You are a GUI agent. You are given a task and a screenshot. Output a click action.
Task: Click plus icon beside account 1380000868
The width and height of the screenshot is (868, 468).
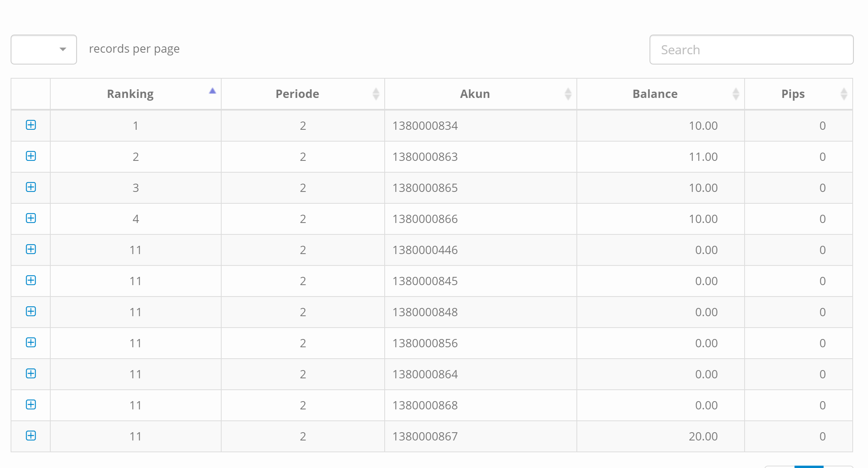tap(31, 405)
